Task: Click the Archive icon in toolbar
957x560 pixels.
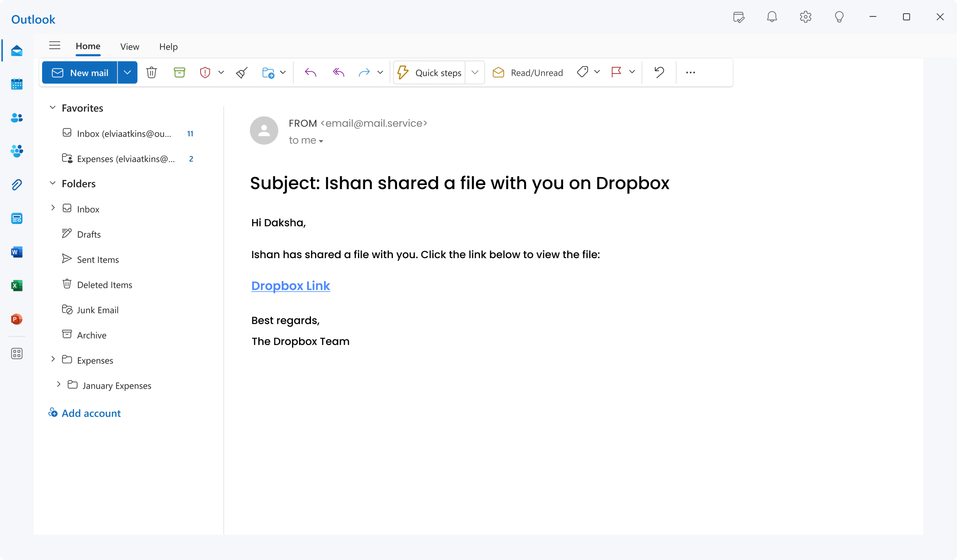Action: 179,72
